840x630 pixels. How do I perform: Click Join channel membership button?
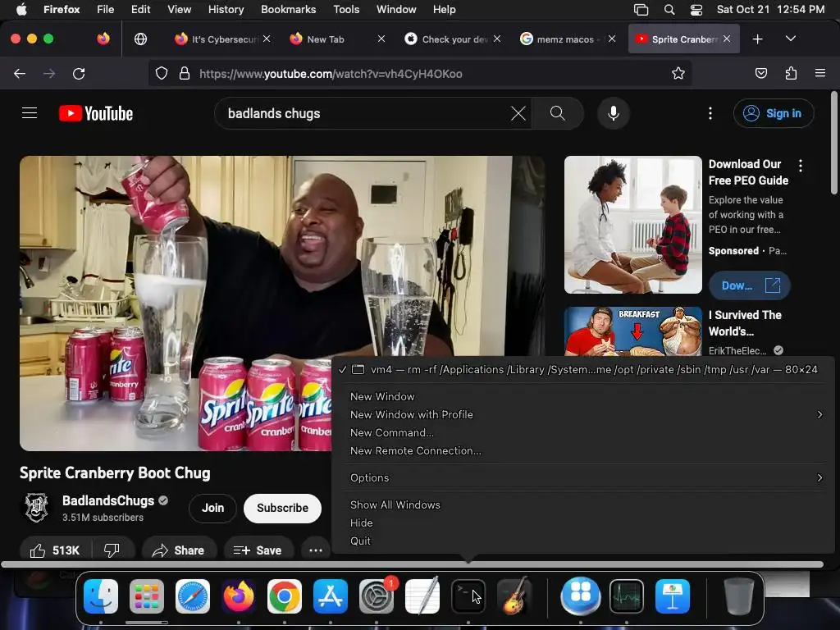[212, 508]
